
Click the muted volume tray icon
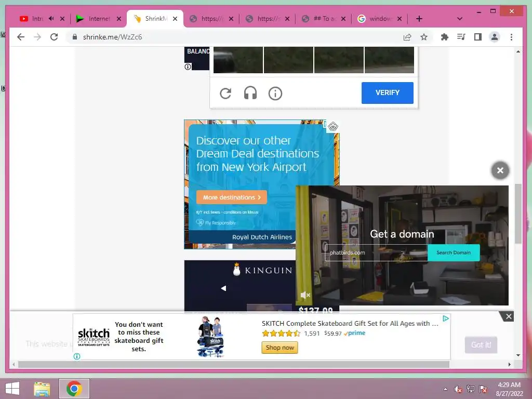[x=458, y=389]
